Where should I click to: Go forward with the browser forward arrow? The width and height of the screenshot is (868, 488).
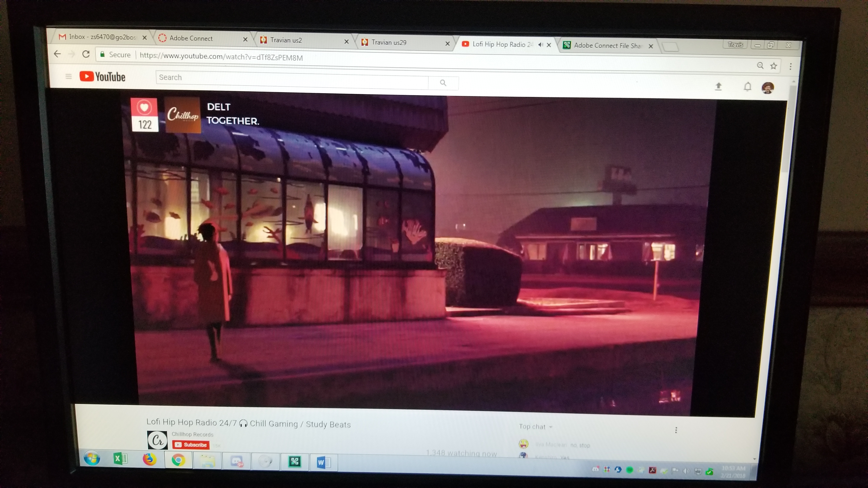71,54
